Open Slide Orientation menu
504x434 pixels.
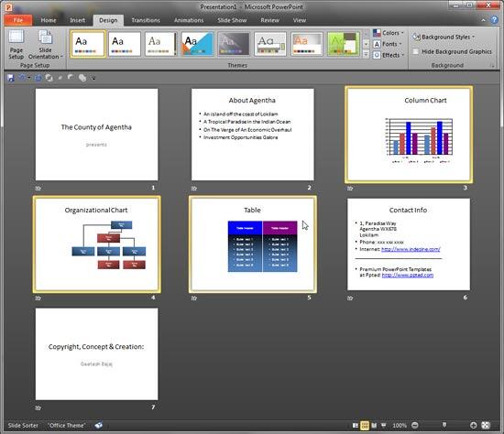(45, 45)
